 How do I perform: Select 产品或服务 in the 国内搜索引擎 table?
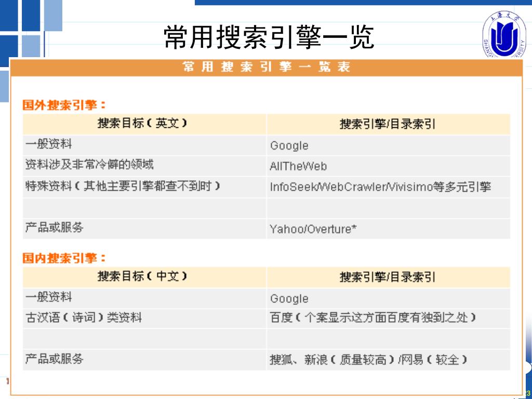pyautogui.click(x=144, y=360)
